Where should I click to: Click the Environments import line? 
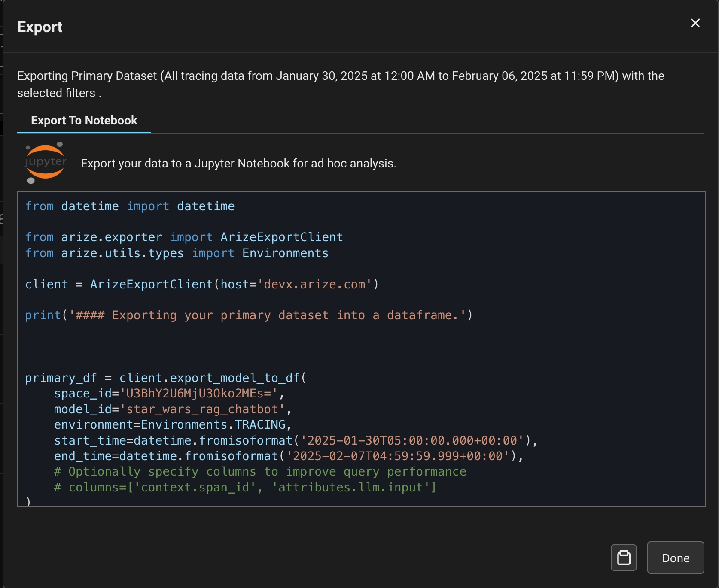(177, 253)
